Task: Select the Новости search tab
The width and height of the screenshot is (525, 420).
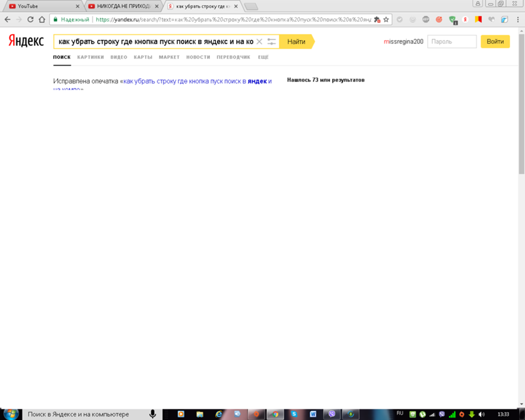Action: pyautogui.click(x=198, y=57)
